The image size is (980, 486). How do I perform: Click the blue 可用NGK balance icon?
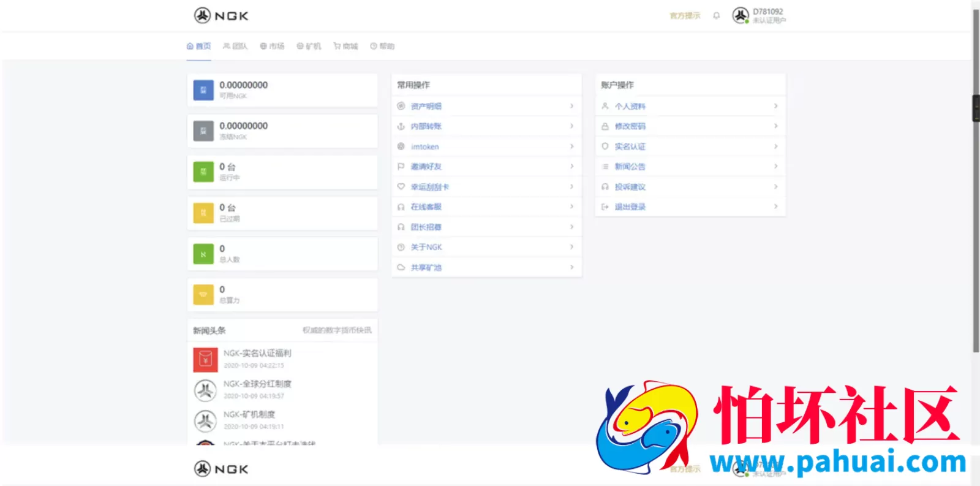203,90
